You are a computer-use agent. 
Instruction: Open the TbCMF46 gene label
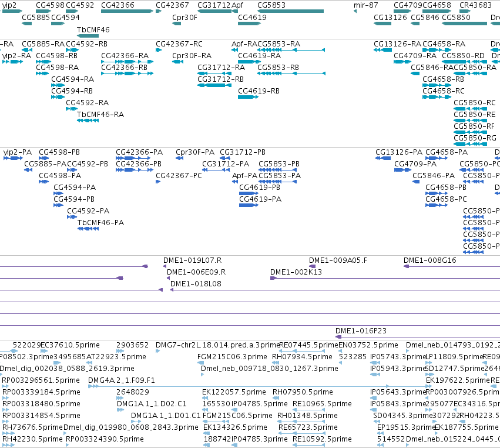(x=93, y=29)
